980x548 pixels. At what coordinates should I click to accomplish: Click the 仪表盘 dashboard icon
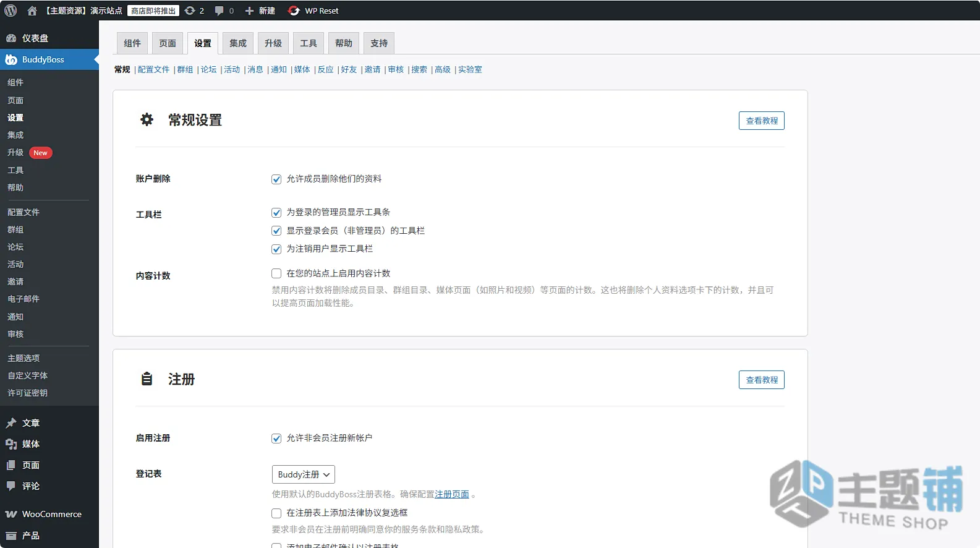(11, 38)
